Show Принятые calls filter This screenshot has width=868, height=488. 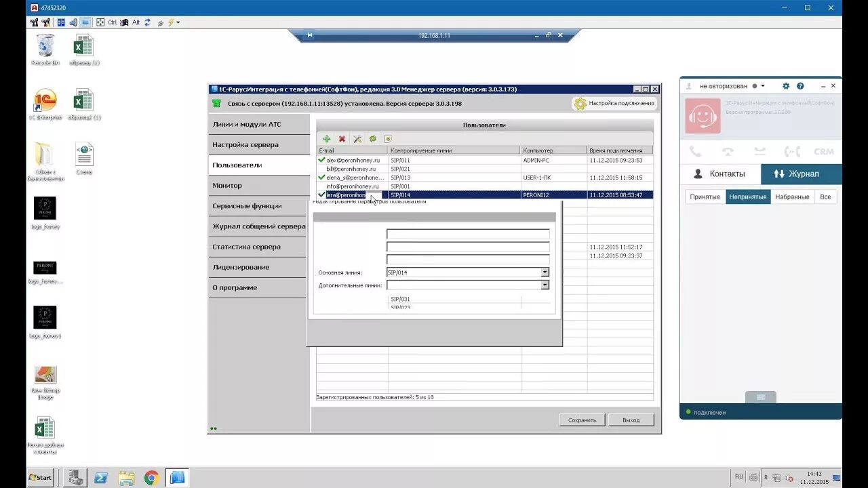click(705, 197)
